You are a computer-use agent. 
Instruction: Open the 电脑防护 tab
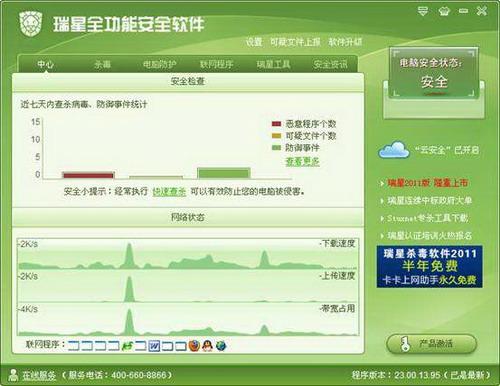coord(159,64)
